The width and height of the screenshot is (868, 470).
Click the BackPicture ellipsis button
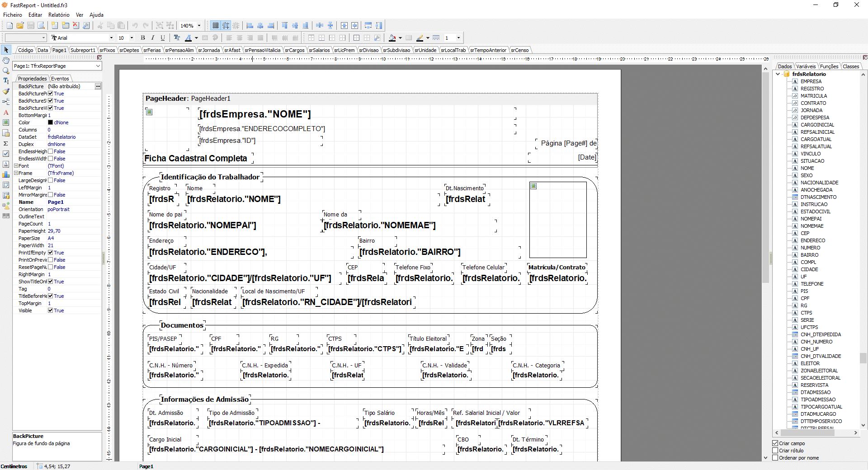tap(98, 86)
